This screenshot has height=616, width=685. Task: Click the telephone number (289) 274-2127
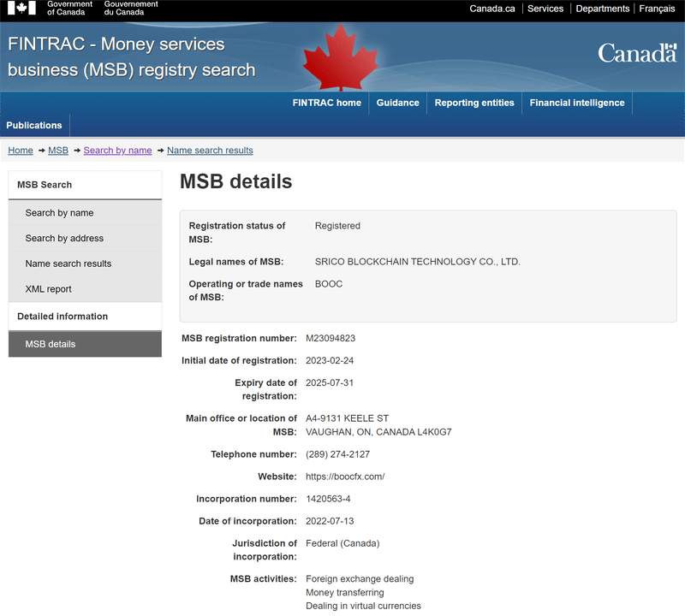tap(337, 454)
